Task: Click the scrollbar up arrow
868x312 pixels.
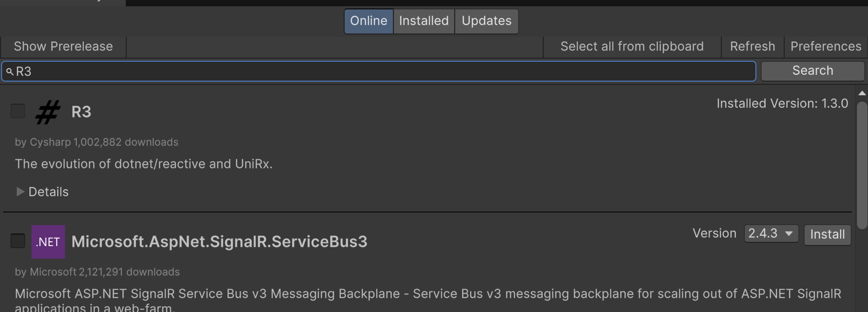Action: click(862, 93)
